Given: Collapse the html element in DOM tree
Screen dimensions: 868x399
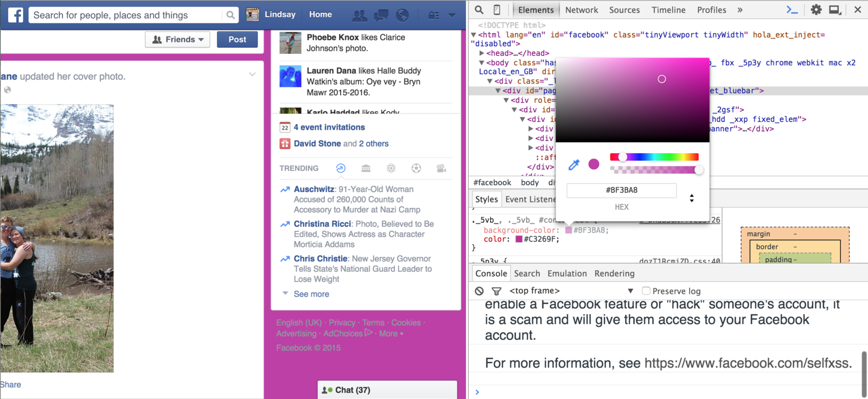Looking at the screenshot, I should click(474, 35).
